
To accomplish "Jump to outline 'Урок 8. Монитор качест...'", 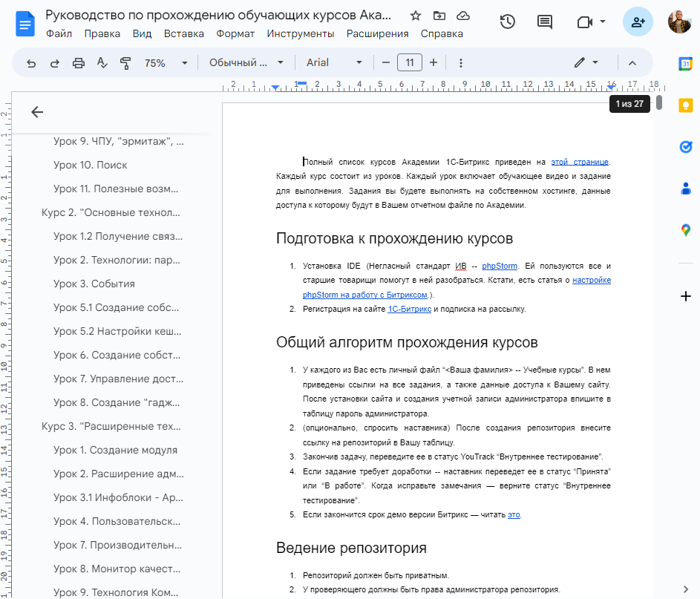I will click(x=117, y=569).
